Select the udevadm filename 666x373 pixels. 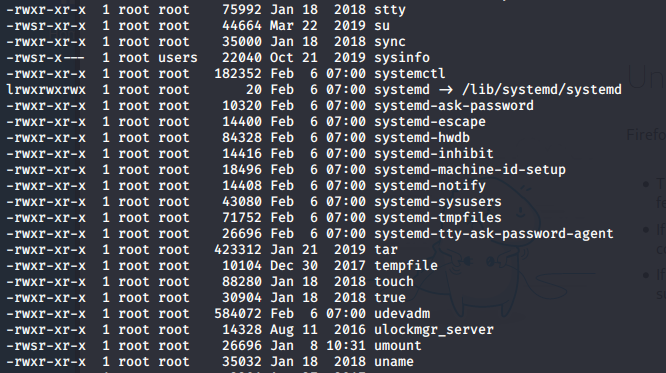click(402, 314)
